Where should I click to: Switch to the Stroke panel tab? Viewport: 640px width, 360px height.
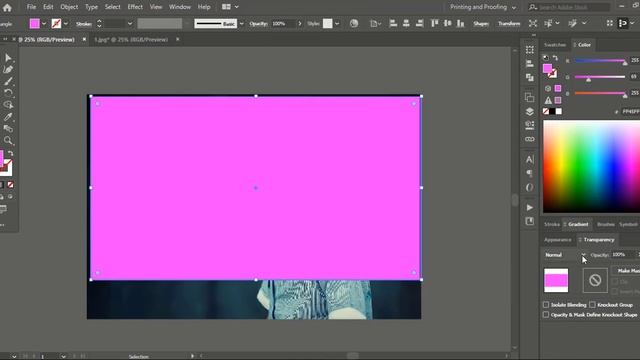(552, 224)
